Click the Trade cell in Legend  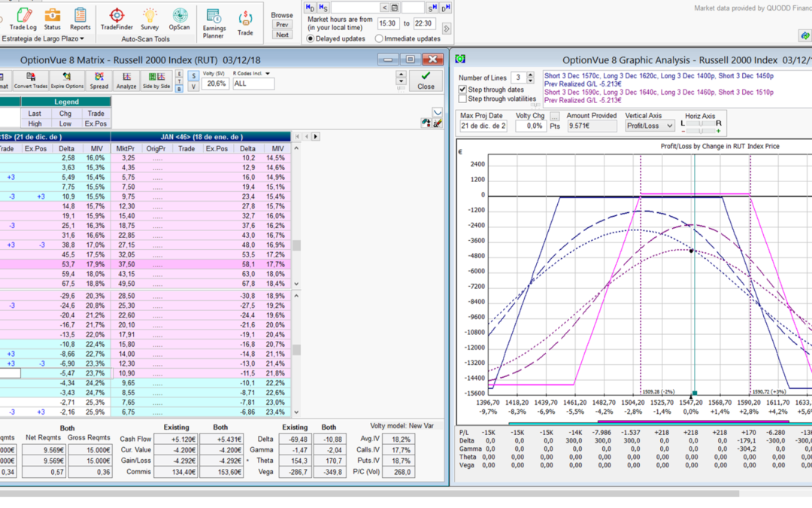tap(95, 113)
